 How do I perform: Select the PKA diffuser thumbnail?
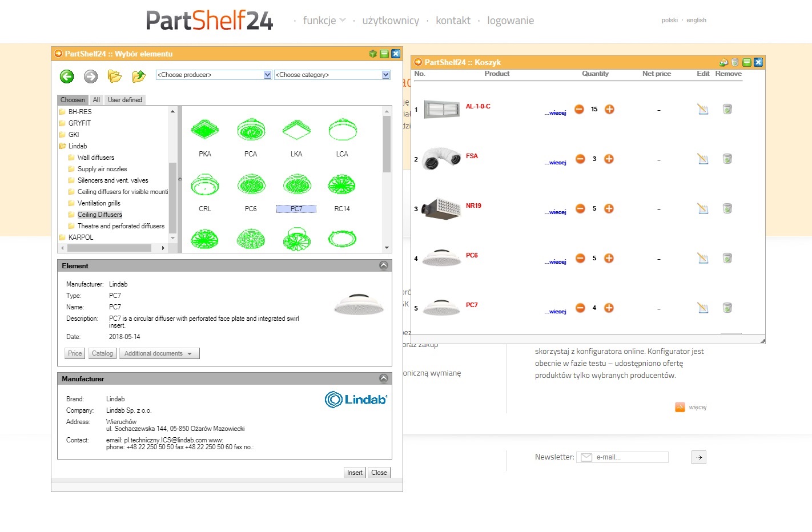[205, 131]
